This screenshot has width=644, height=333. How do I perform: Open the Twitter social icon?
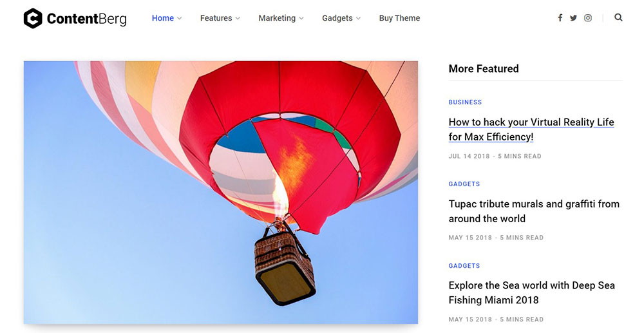tap(573, 17)
